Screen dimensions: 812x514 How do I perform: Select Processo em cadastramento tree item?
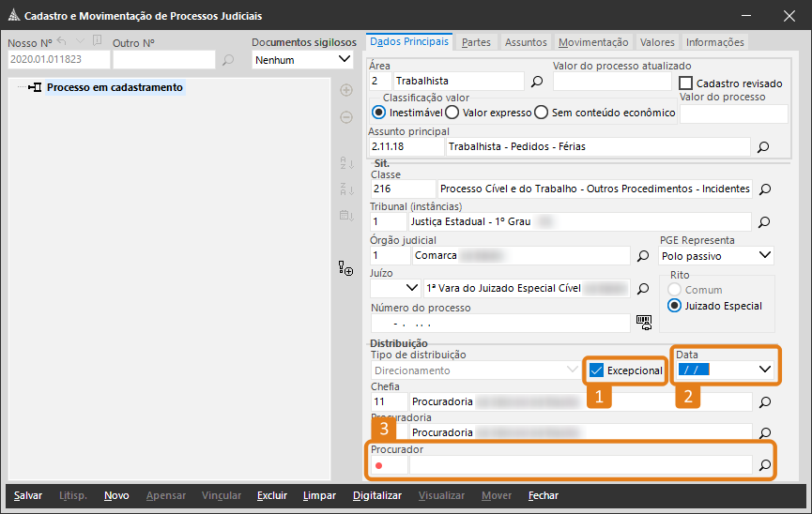click(115, 87)
